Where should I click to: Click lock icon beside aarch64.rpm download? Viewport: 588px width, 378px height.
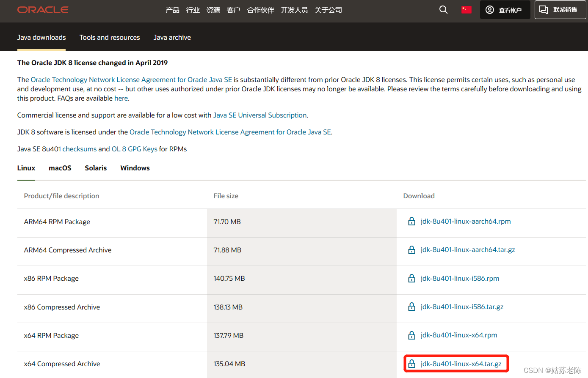click(x=411, y=221)
